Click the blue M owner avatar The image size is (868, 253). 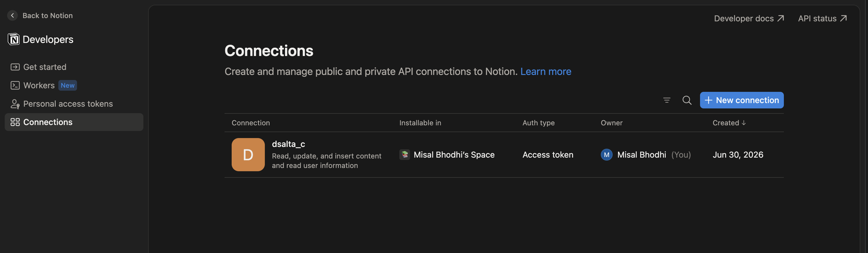[x=606, y=155]
